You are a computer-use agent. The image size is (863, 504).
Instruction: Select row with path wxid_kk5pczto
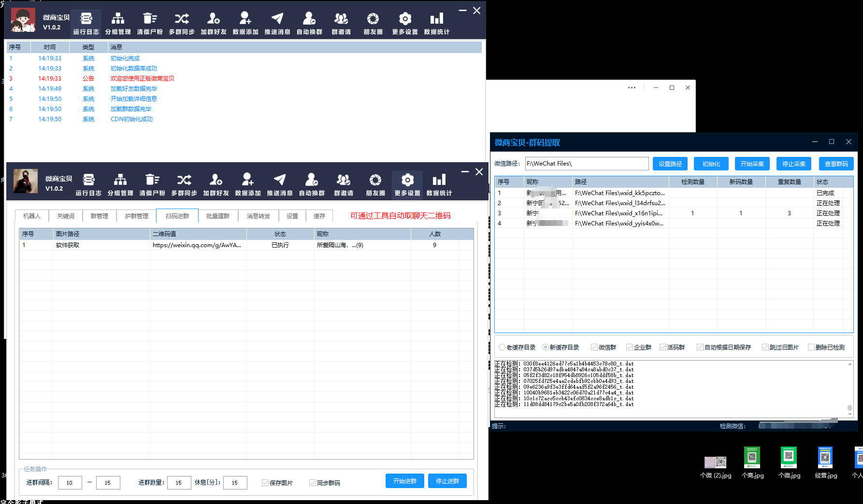(x=674, y=193)
